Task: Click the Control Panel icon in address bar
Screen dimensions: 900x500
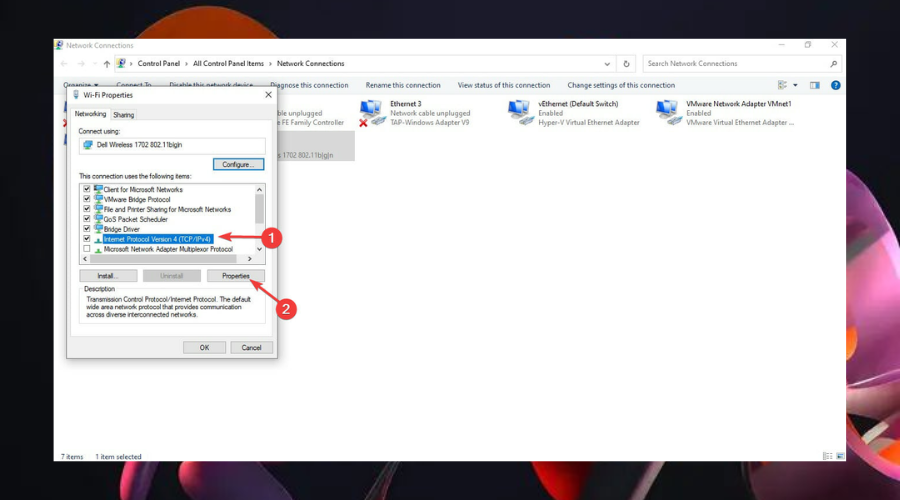Action: 121,64
